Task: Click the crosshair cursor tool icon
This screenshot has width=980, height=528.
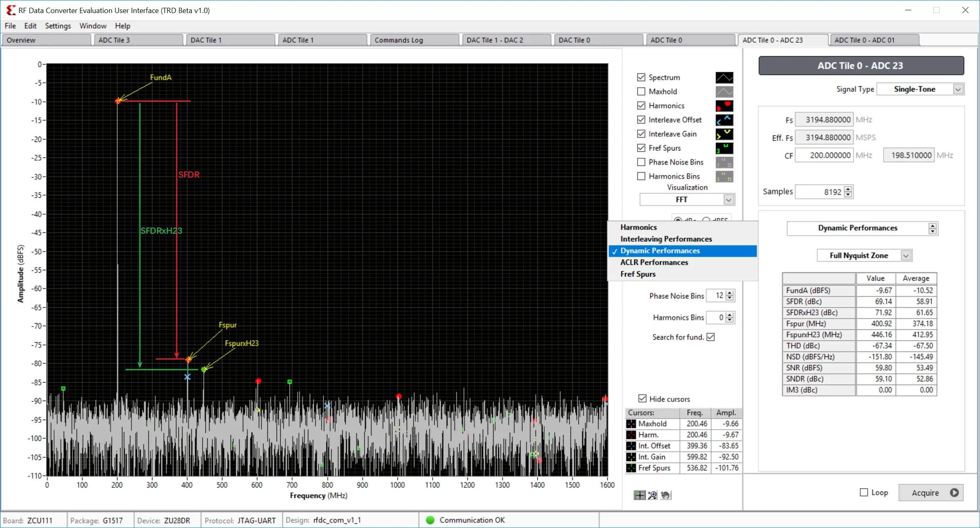Action: (639, 495)
